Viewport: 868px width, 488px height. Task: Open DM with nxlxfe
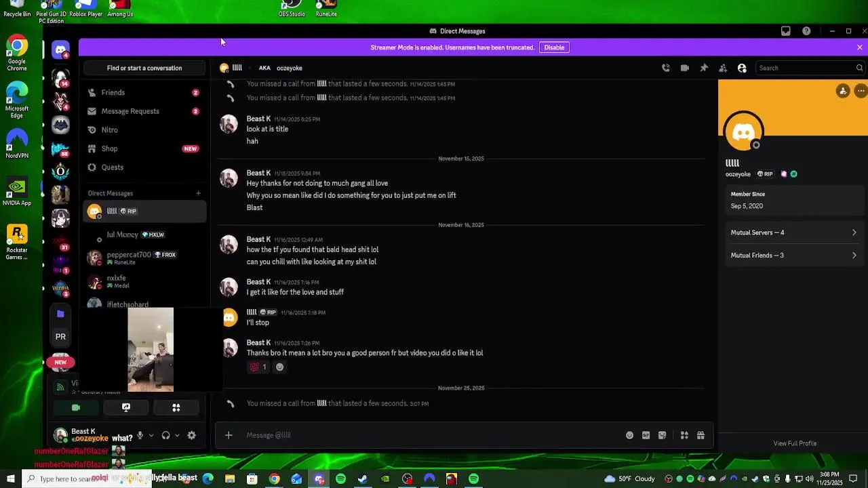pyautogui.click(x=144, y=281)
